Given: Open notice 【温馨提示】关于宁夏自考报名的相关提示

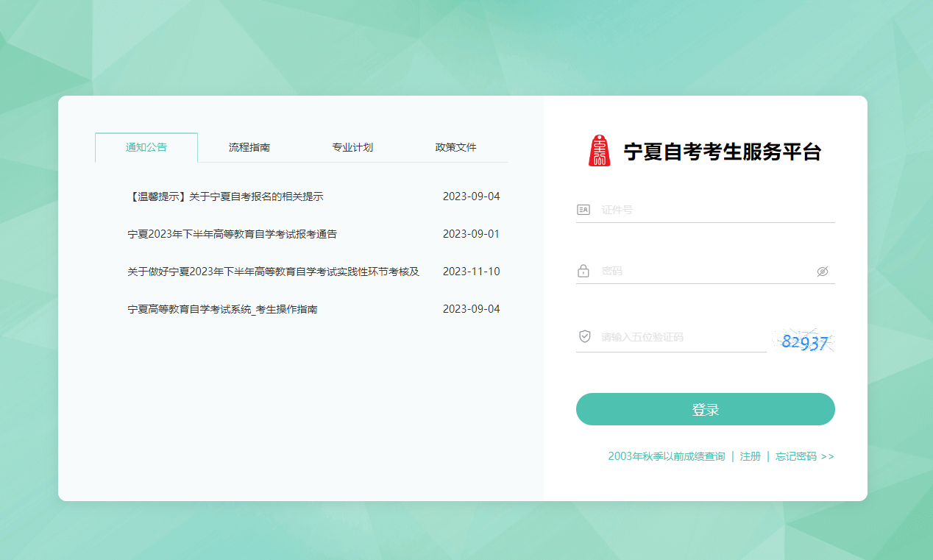Looking at the screenshot, I should pos(225,196).
